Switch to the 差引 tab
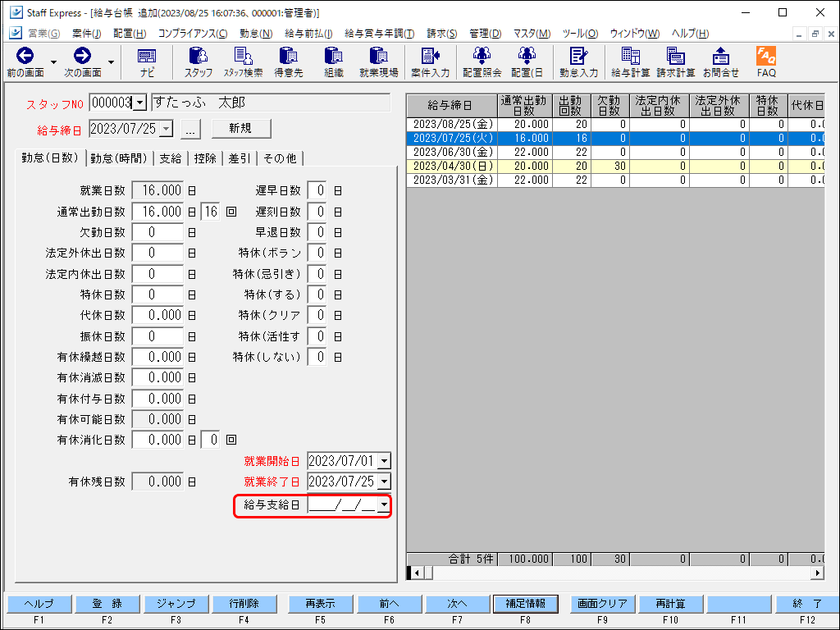Image resolution: width=840 pixels, height=630 pixels. (239, 158)
